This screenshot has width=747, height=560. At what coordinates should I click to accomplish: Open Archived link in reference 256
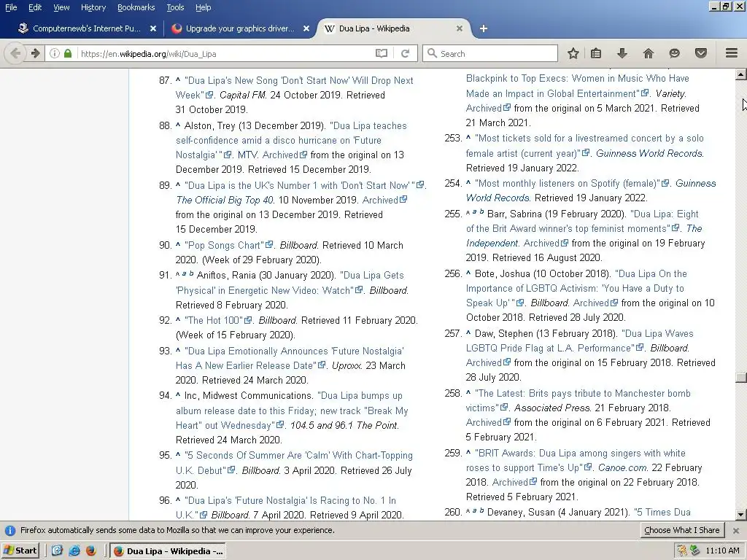(591, 303)
